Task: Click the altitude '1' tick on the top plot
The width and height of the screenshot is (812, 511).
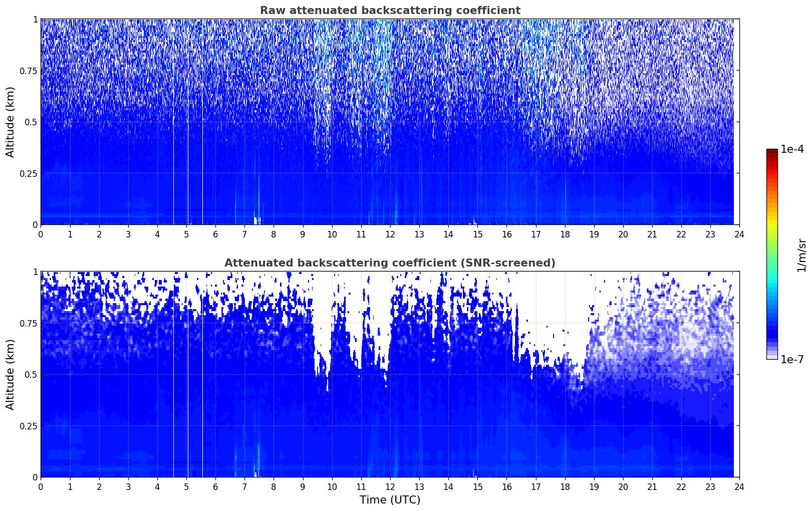Action: 35,20
